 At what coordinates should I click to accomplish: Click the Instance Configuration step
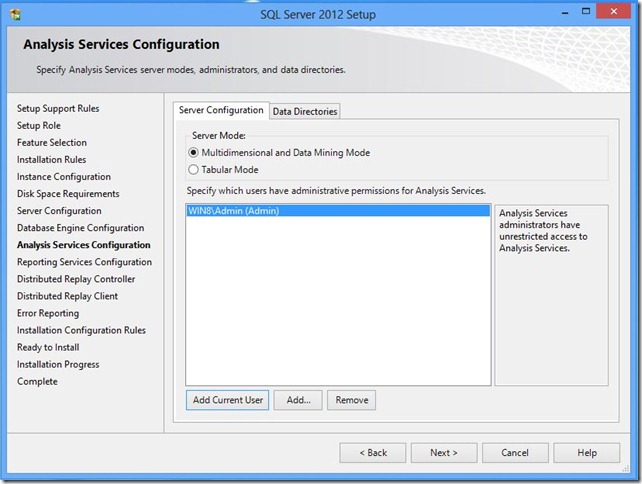click(64, 177)
